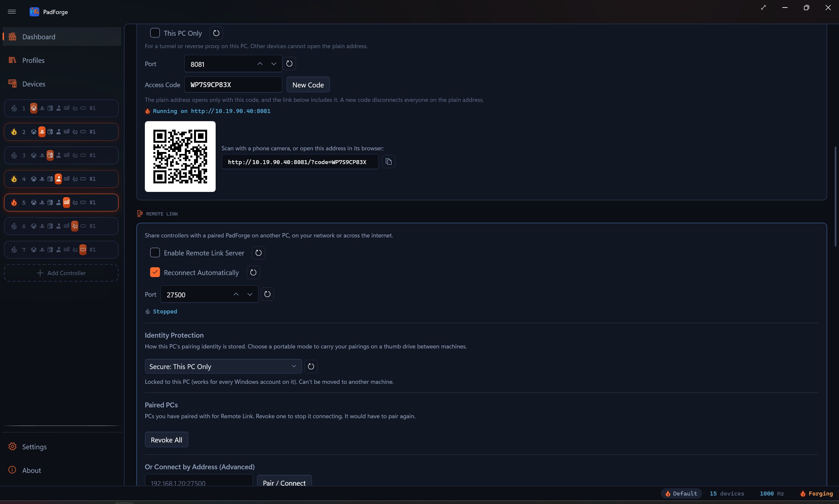Click the Access Code field
The image size is (839, 504).
coord(233,84)
